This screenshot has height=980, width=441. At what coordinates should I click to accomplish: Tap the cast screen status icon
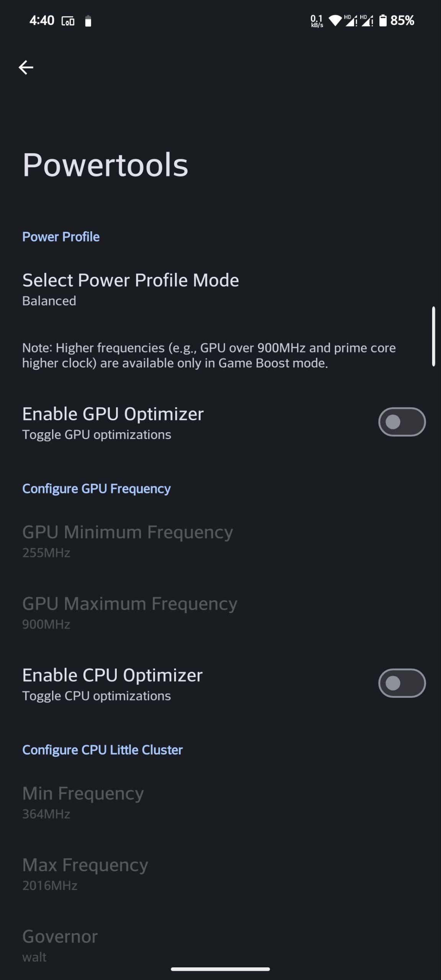coord(68,21)
